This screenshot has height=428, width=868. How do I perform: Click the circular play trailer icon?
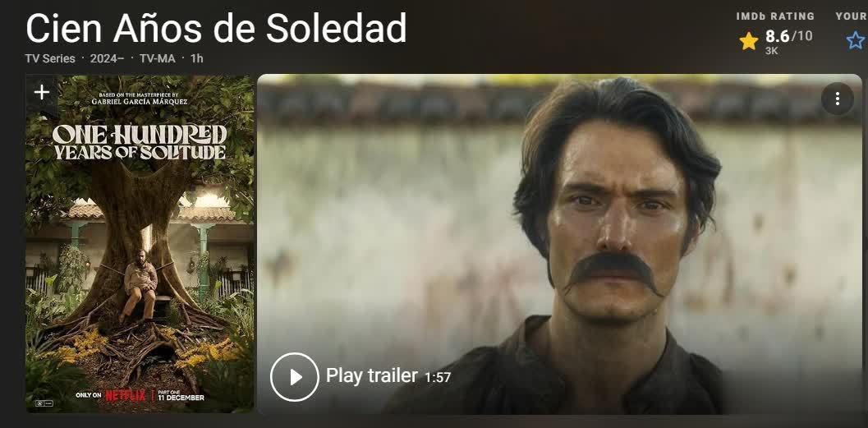[x=295, y=377]
